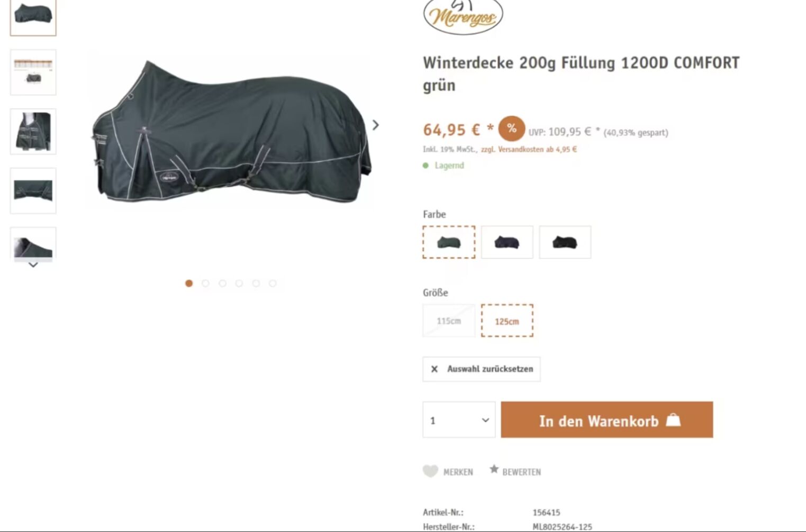
Task: View the size chart thumbnail
Action: point(33,72)
